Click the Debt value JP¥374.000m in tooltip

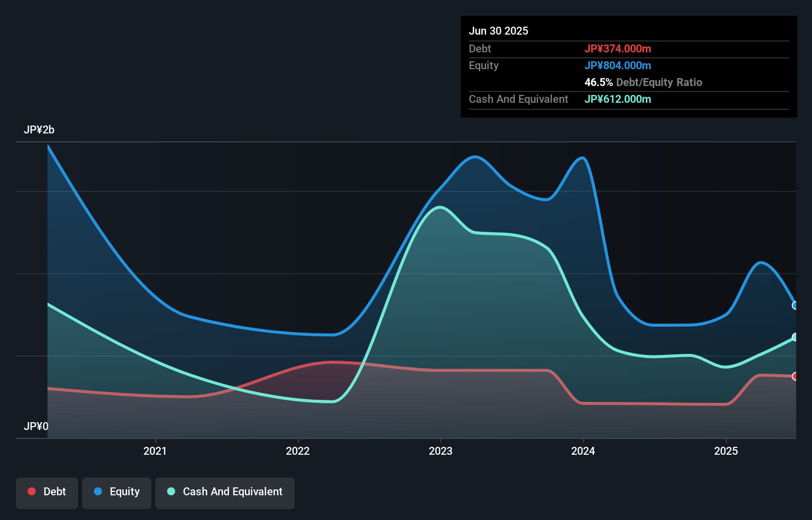618,48
